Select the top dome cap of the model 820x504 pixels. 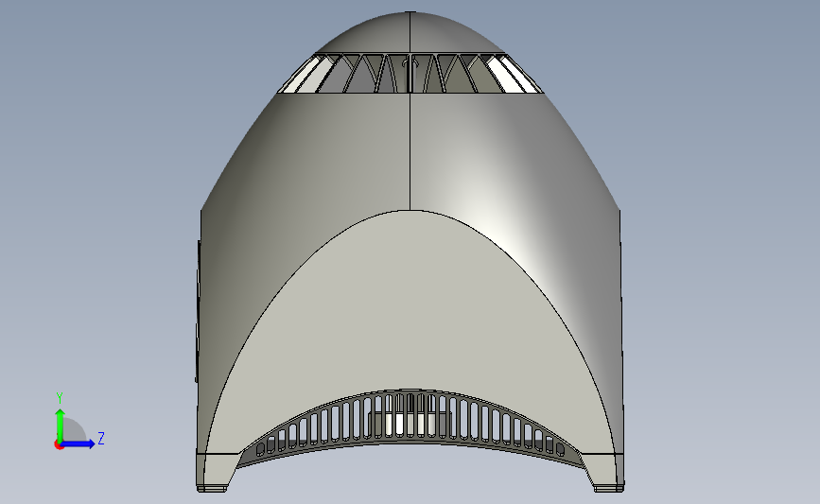click(x=410, y=32)
